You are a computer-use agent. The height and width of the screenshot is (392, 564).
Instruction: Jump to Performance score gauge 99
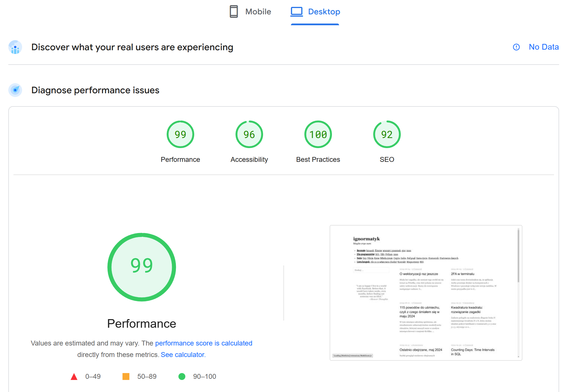tap(180, 134)
